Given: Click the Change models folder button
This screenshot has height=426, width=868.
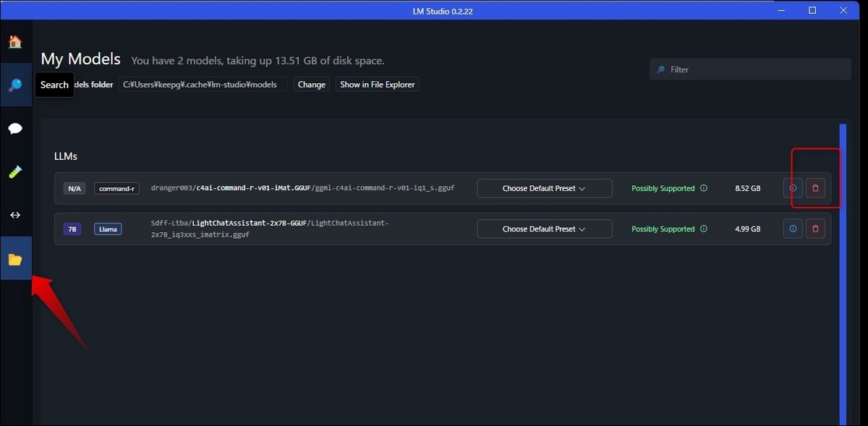Looking at the screenshot, I should [x=312, y=85].
